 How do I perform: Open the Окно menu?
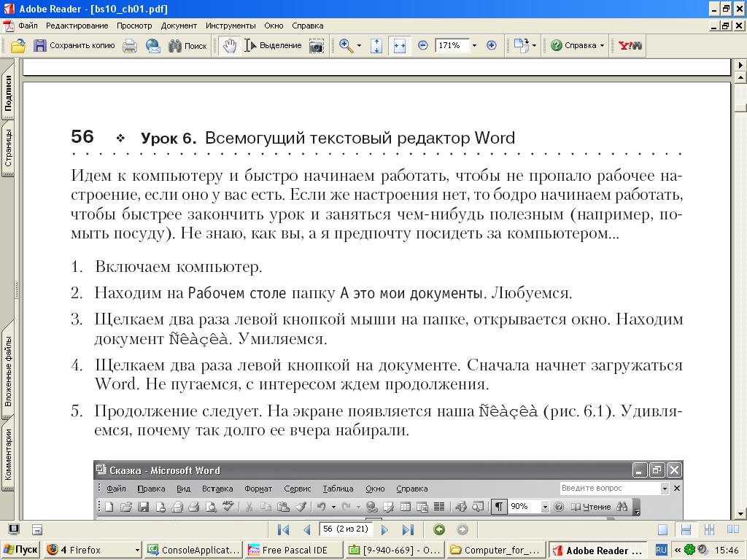click(274, 26)
